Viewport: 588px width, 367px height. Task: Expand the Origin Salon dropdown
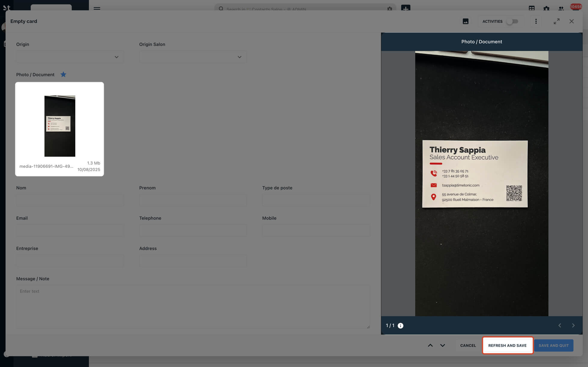pos(193,57)
